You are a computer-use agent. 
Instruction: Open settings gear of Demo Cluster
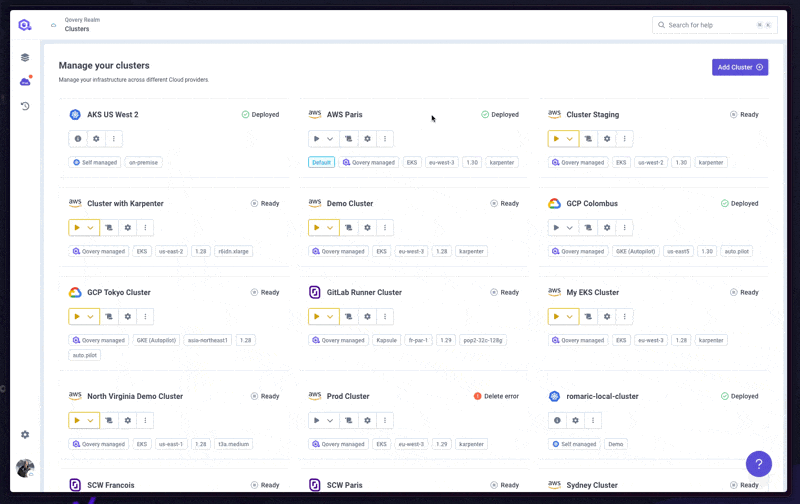coord(367,228)
